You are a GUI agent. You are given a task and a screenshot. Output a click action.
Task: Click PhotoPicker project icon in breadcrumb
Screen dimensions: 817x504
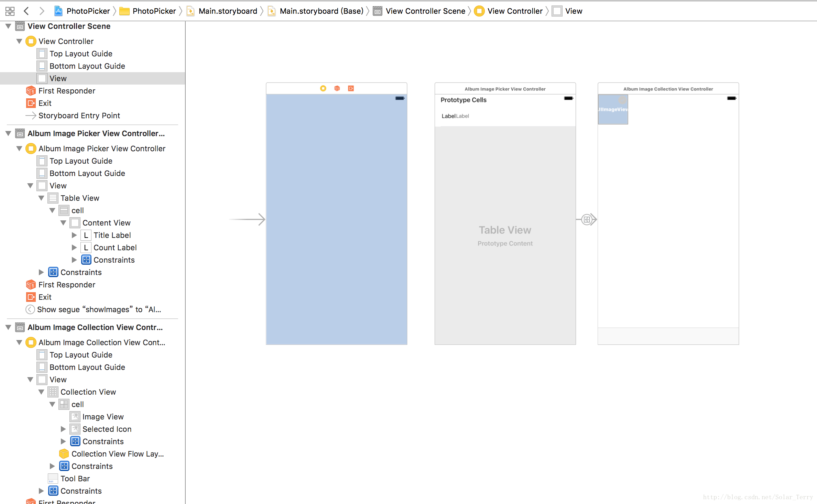(x=58, y=11)
